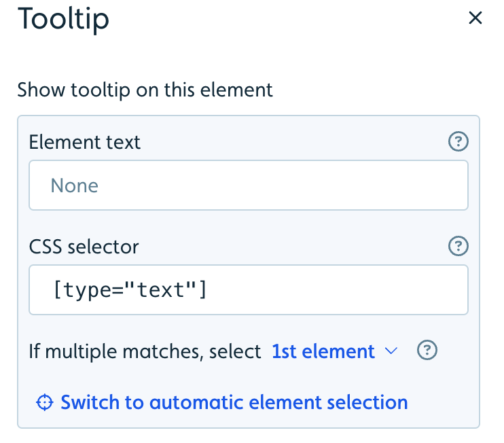
Task: Click question mark next to Element text
Action: (x=458, y=141)
